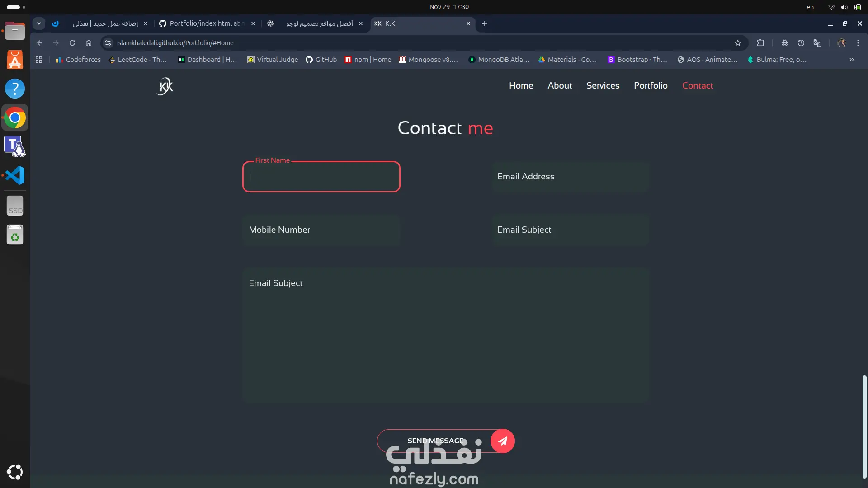Open the GitHub bookmark
The width and height of the screenshot is (868, 488).
tap(321, 60)
